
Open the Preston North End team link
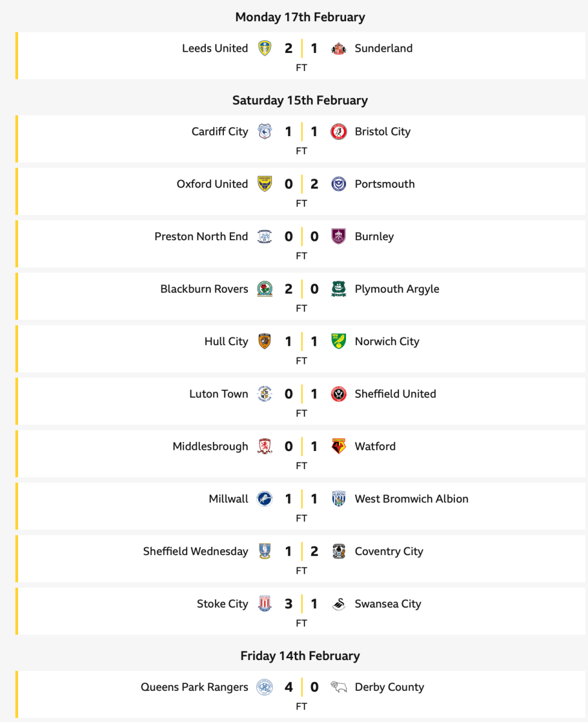[x=201, y=236]
